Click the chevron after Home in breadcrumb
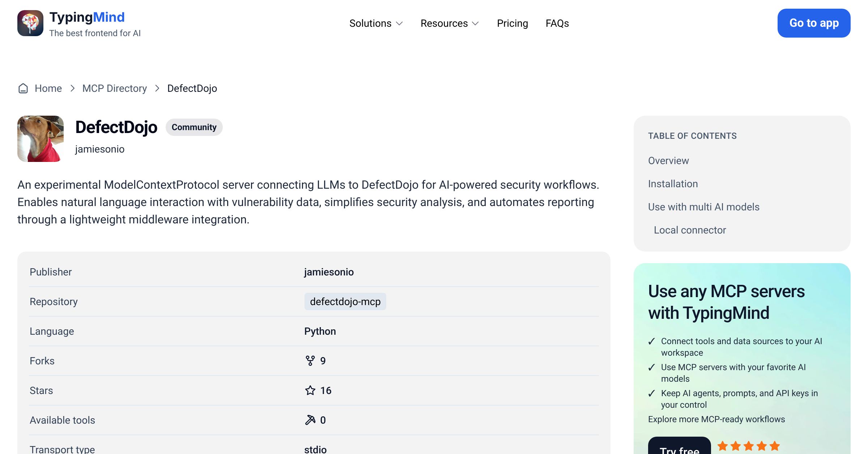This screenshot has height=454, width=868. (72, 88)
